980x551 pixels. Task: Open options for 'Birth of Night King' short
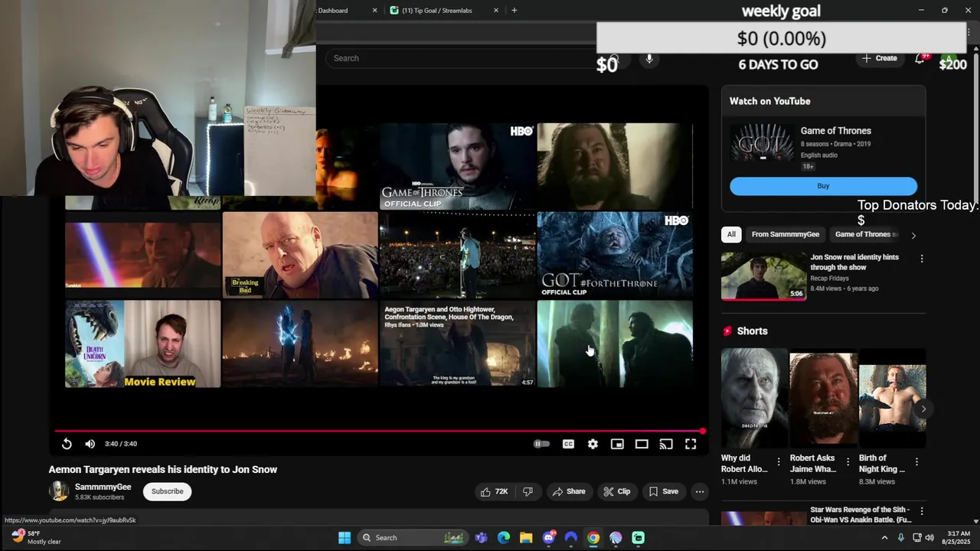click(916, 461)
